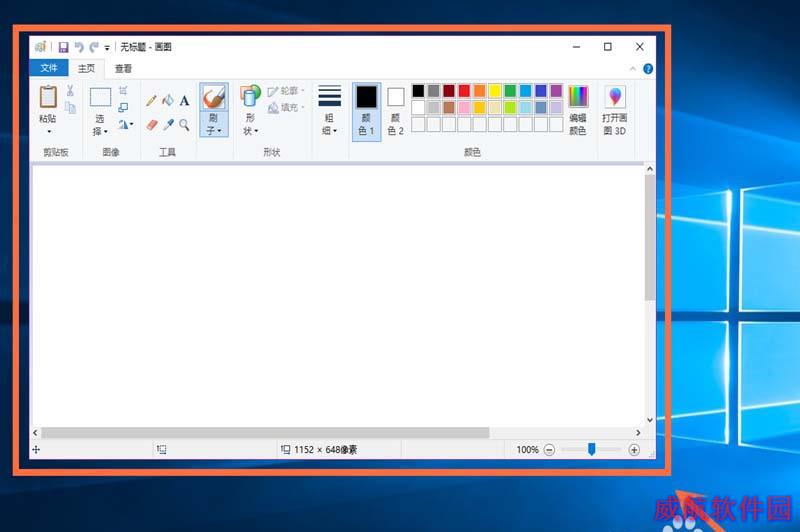Pick the yellow color swatch

click(494, 91)
